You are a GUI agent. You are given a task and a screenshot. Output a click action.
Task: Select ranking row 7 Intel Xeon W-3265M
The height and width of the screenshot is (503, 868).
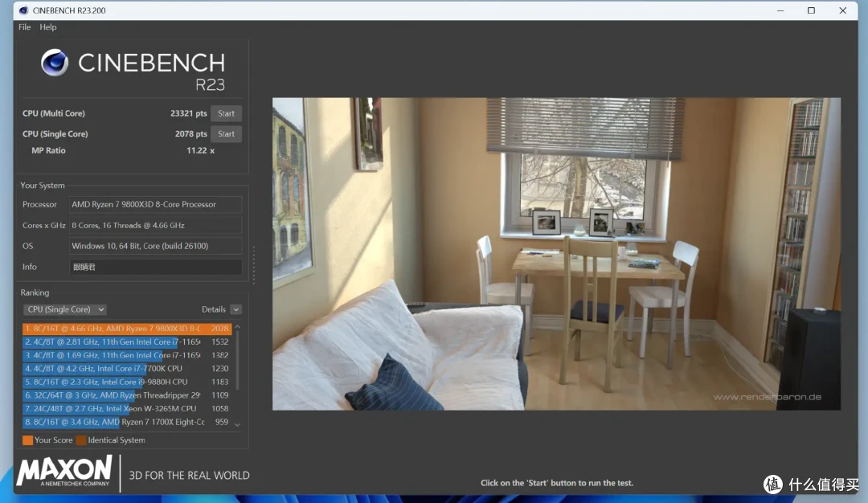[127, 408]
